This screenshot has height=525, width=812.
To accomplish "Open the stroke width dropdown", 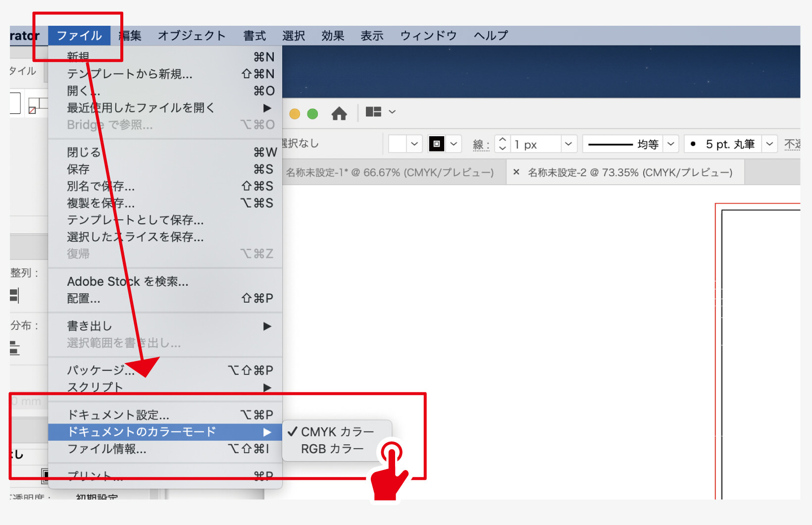I will pyautogui.click(x=568, y=144).
